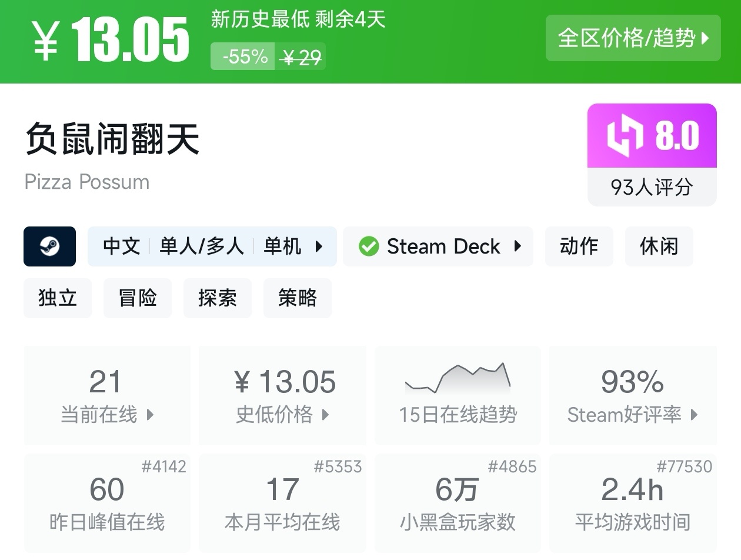Open the 平均游戏时间 stat card
Screen dimensions: 741x560
click(632, 503)
